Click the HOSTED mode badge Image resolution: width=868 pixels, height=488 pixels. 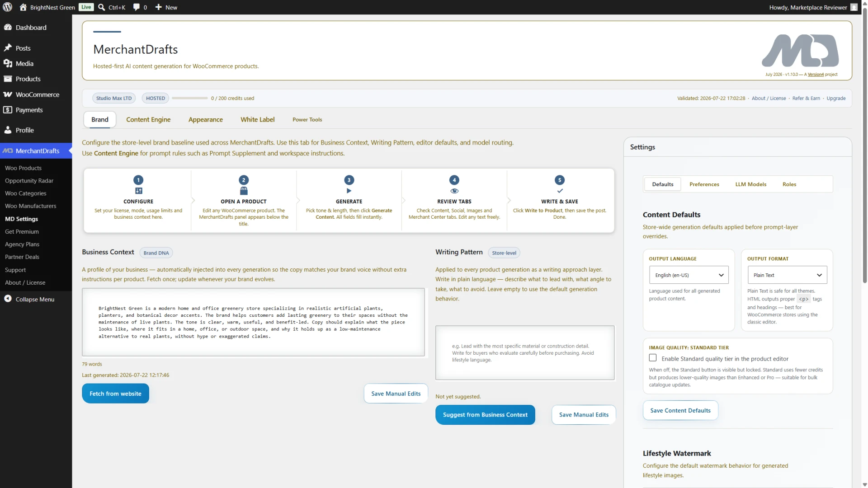tap(156, 98)
